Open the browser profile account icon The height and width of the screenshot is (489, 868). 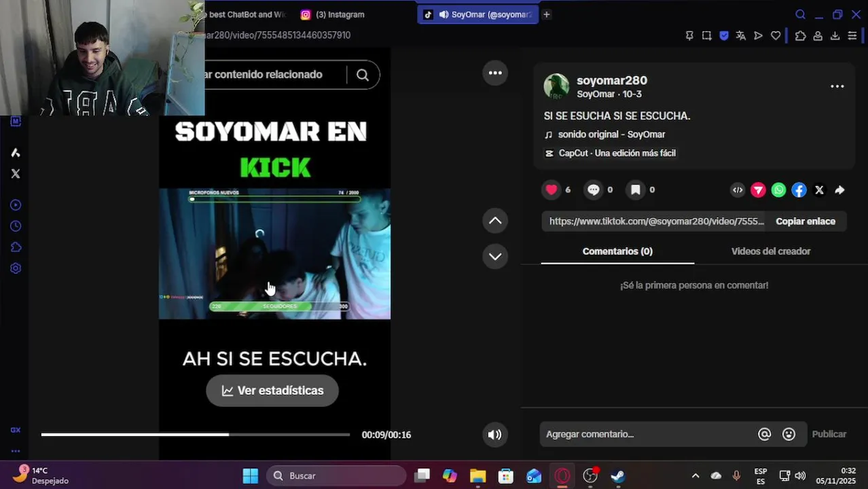coord(818,36)
